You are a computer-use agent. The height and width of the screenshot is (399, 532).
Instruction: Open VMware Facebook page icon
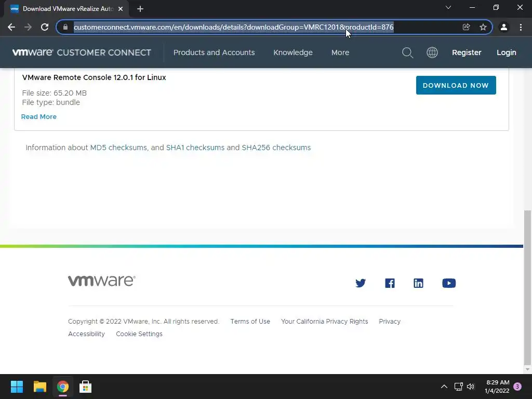tap(390, 283)
